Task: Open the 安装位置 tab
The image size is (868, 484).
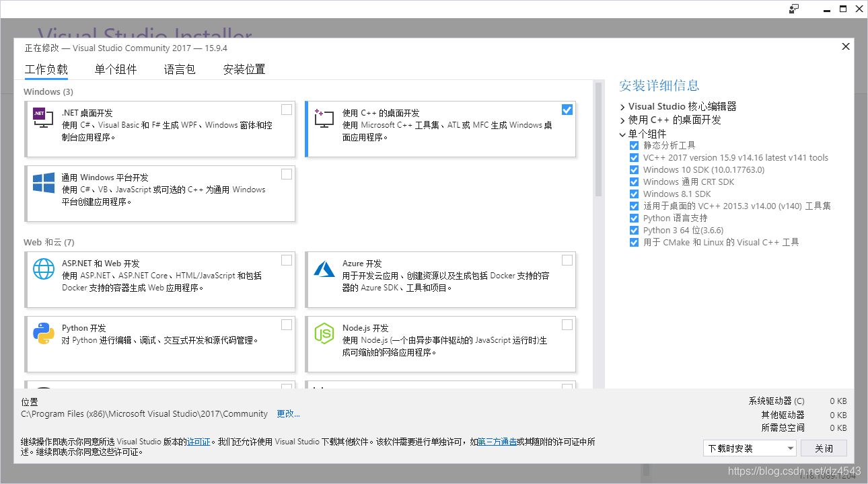Action: click(244, 69)
